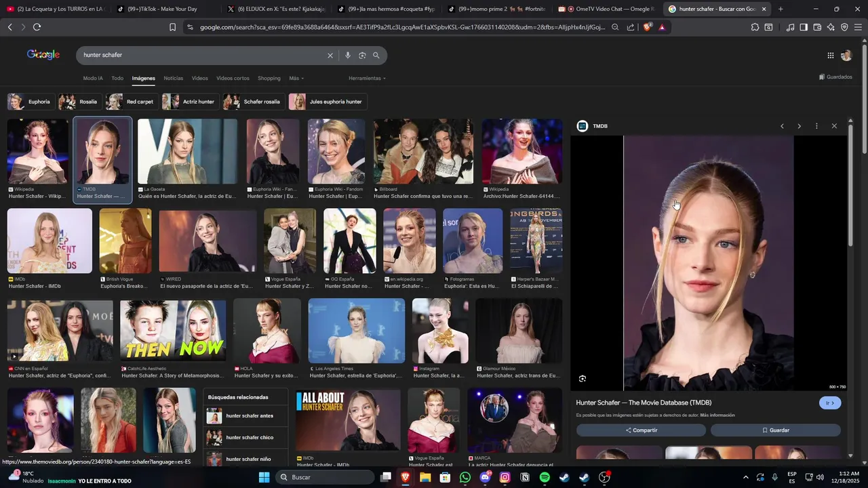The image size is (868, 488).
Task: Switch to the Todo results tab
Action: 117,79
